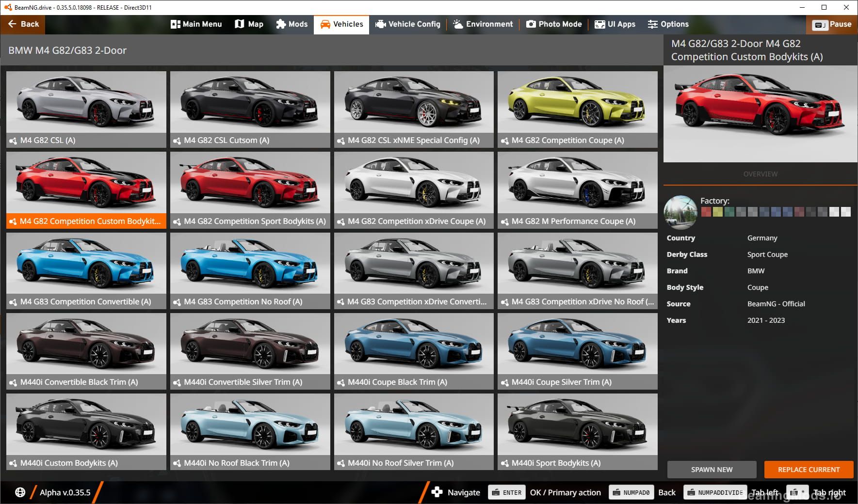Click the round environment preview thumbnail
Image resolution: width=858 pixels, height=504 pixels.
tap(680, 212)
